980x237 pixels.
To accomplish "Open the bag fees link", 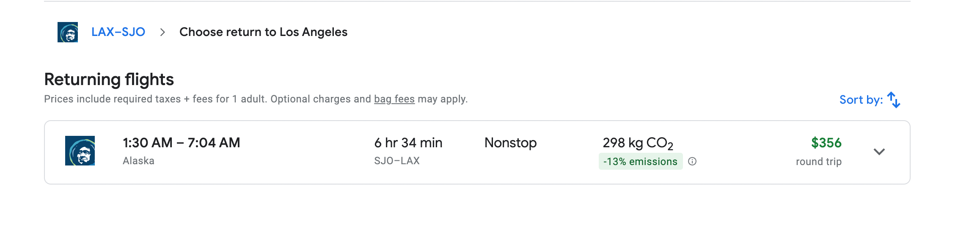I will tap(394, 99).
